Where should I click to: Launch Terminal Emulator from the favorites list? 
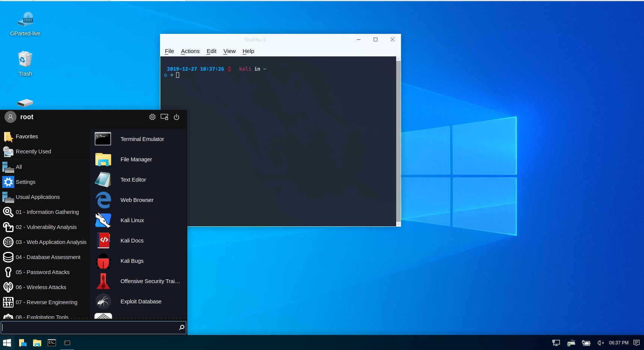pos(138,139)
